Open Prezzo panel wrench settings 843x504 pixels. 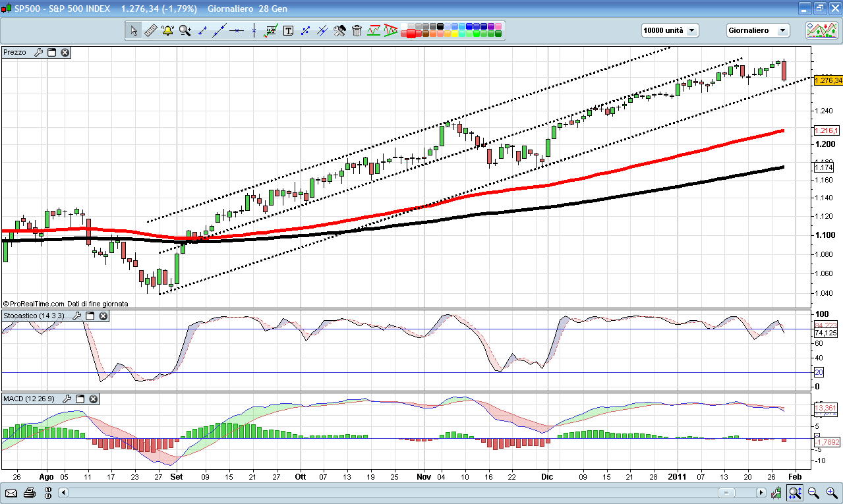click(x=38, y=52)
